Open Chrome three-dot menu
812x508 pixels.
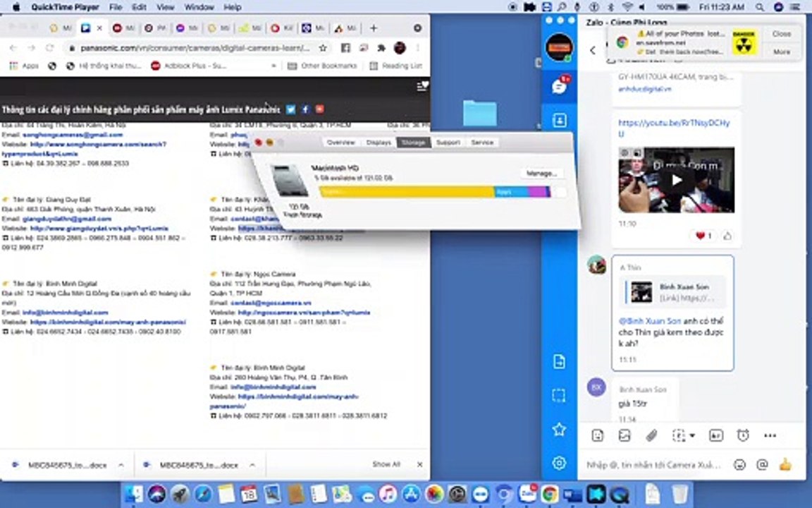[x=417, y=48]
